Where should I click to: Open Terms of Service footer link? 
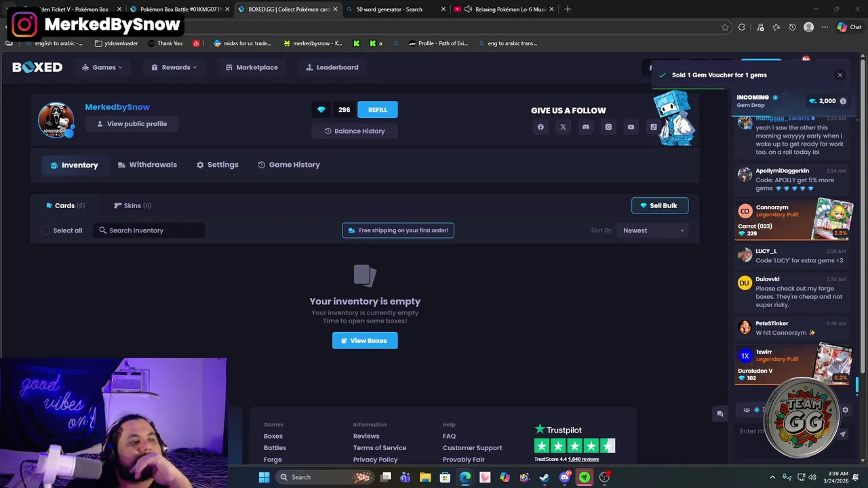380,447
